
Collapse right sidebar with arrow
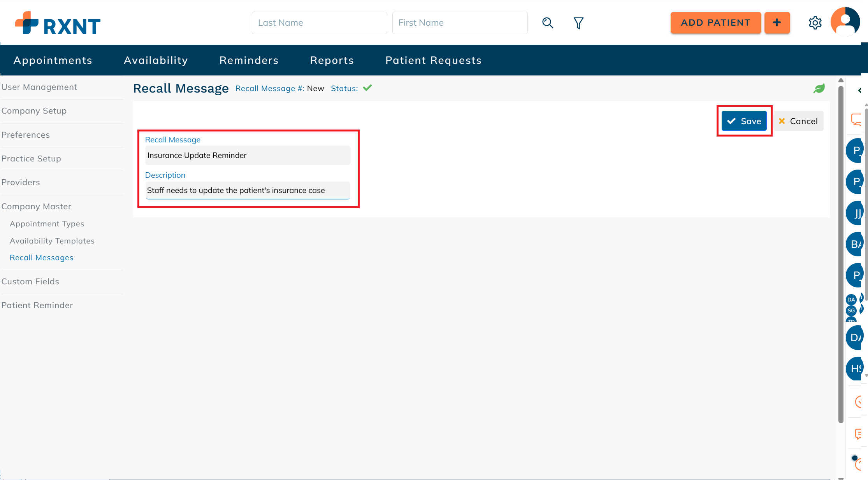pyautogui.click(x=859, y=91)
